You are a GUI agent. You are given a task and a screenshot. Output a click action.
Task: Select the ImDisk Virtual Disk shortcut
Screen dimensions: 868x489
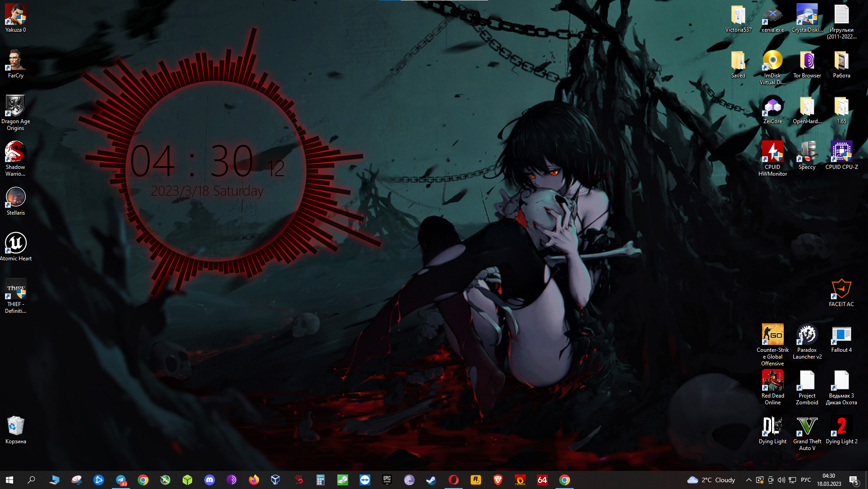[772, 67]
